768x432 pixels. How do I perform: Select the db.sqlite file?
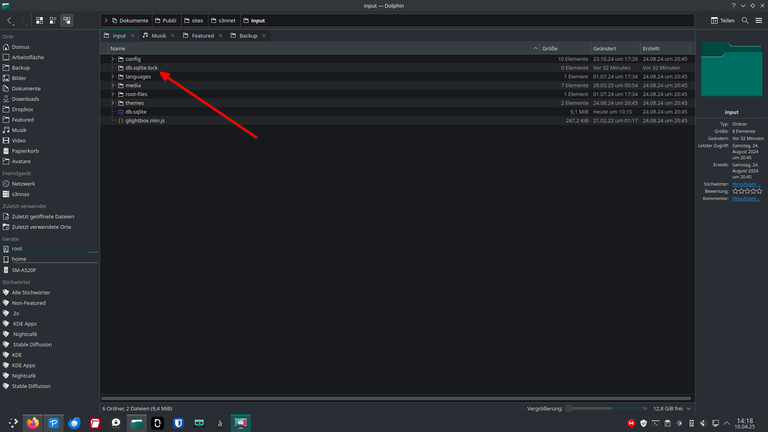(136, 112)
